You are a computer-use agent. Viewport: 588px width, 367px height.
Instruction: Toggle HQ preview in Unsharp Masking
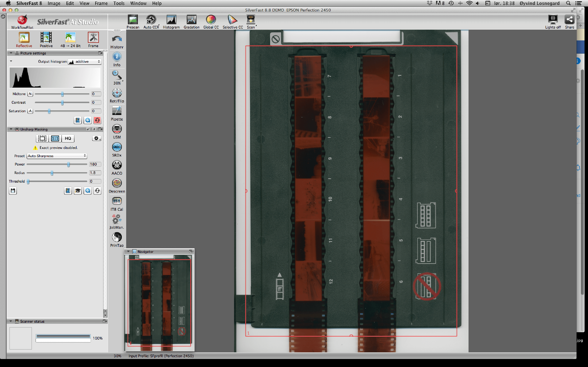[68, 138]
